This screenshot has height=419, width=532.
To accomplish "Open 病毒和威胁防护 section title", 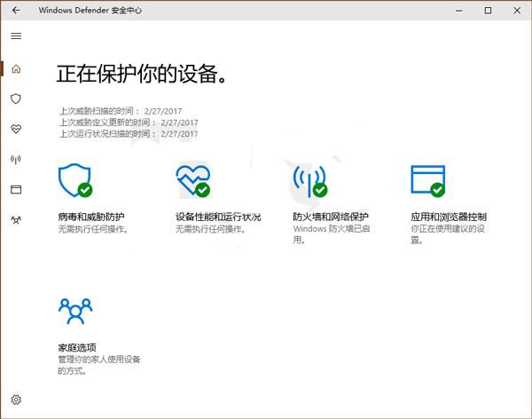I will point(91,217).
